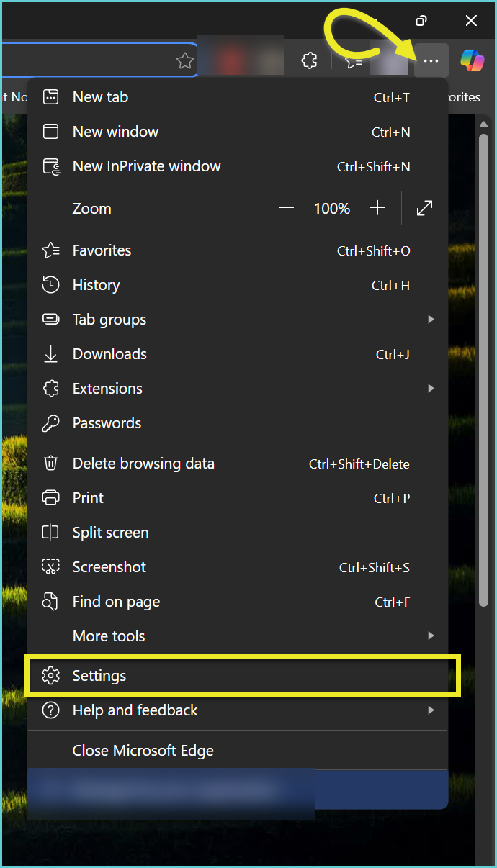Click the 100% zoom level value
Viewport: 497px width, 868px height.
click(x=332, y=209)
